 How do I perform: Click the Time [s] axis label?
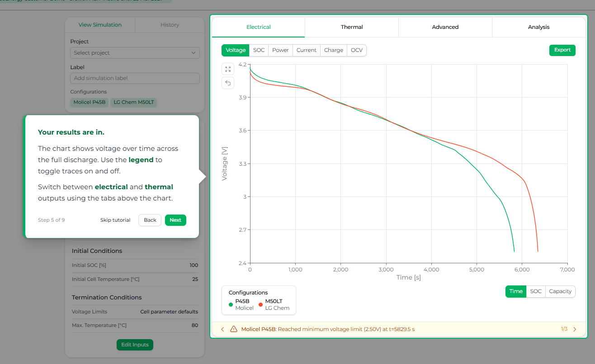409,277
